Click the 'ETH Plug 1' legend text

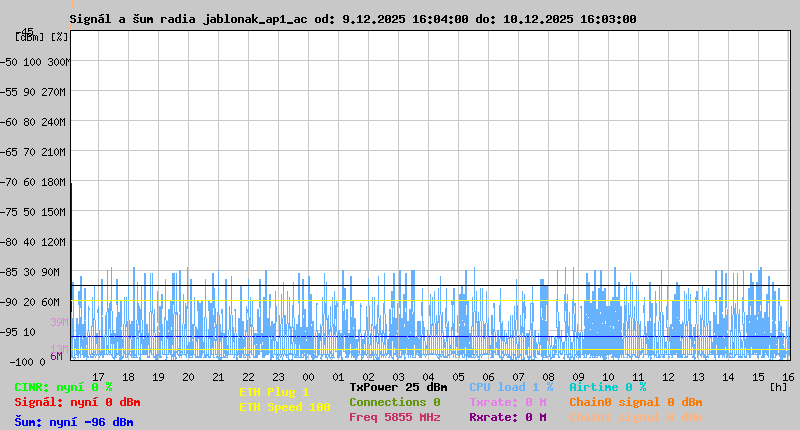point(274,392)
